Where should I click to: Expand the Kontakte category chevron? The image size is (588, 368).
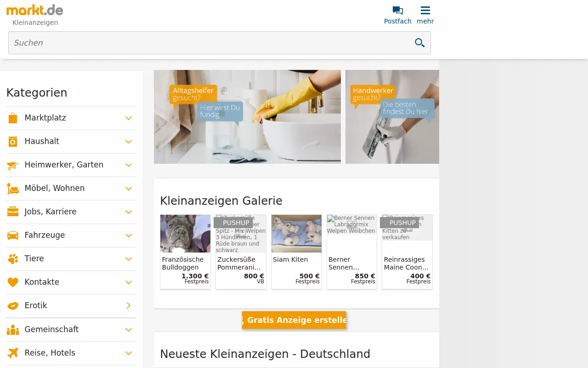129,282
